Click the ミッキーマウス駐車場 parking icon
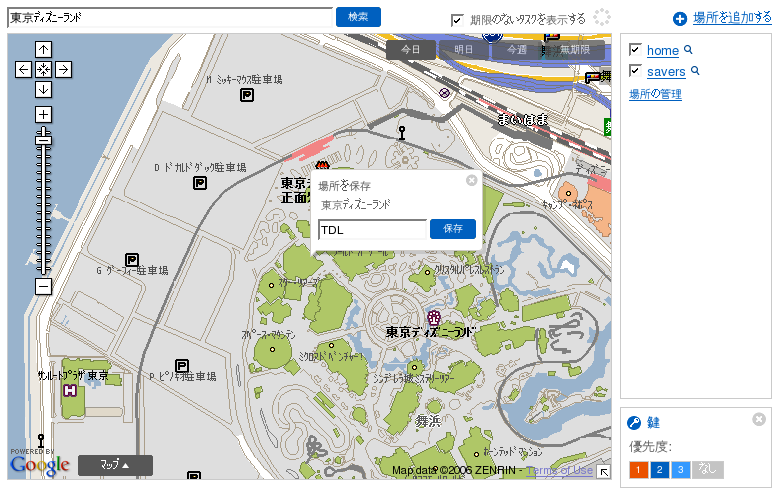 tap(247, 95)
